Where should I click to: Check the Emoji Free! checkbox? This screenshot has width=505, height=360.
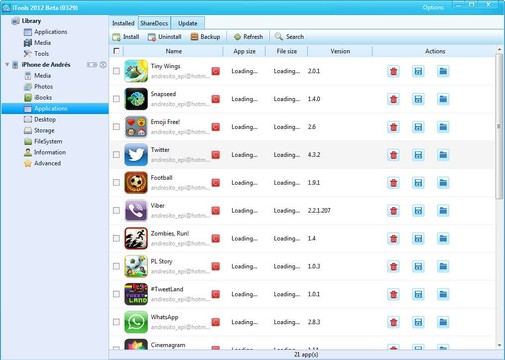[116, 127]
